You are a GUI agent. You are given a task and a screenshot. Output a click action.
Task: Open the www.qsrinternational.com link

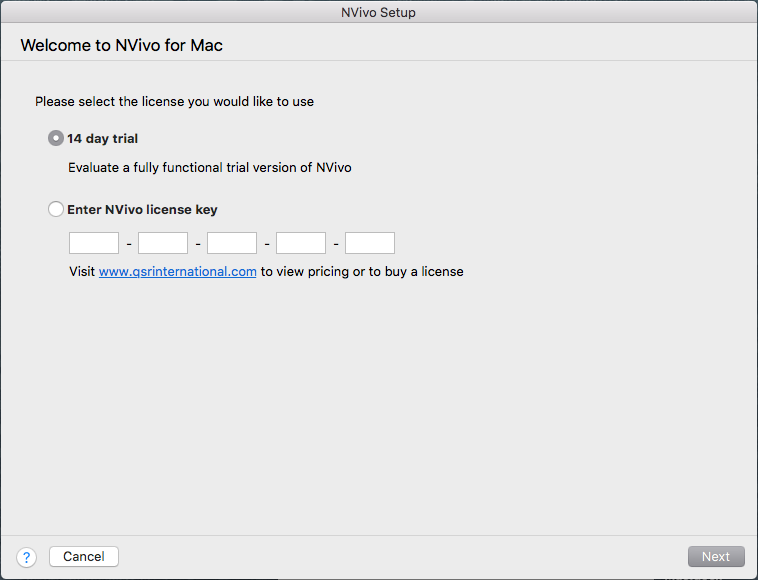[x=177, y=272]
